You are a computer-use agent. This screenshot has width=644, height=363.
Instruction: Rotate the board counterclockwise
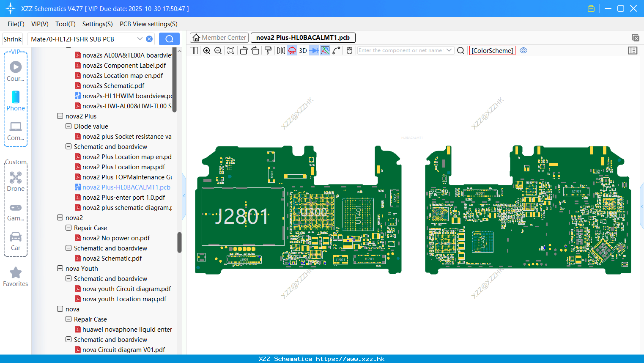click(x=244, y=50)
